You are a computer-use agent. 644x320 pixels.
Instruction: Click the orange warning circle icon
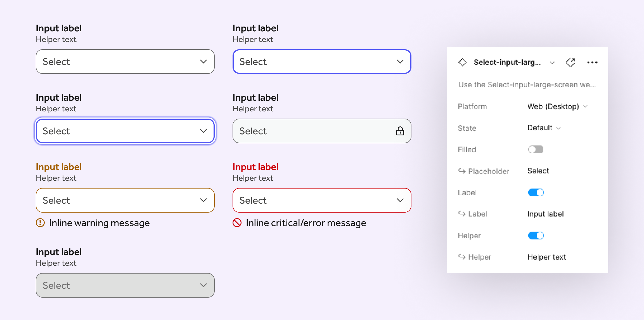pyautogui.click(x=40, y=223)
